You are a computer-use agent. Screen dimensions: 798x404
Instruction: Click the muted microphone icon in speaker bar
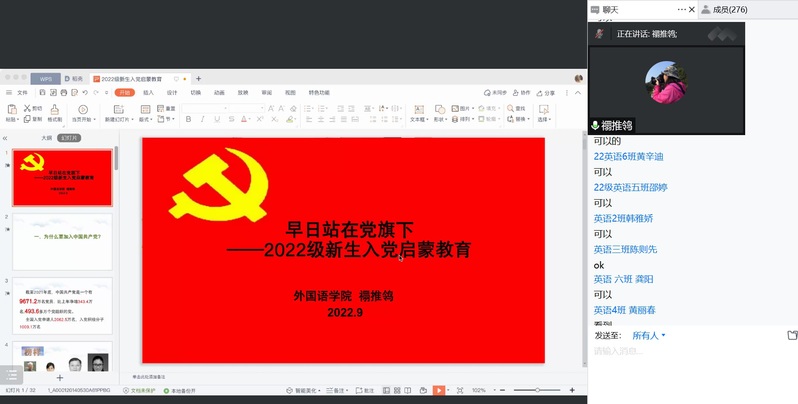coord(600,34)
